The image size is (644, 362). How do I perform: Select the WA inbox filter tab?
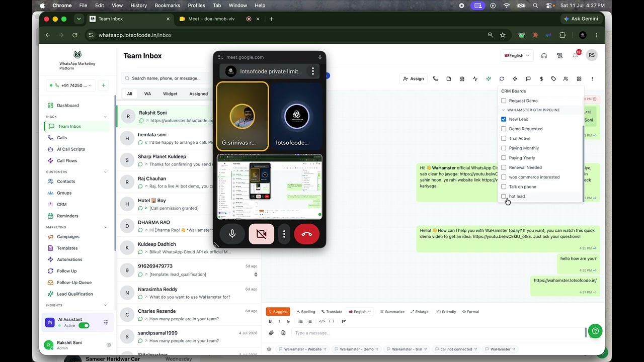[147, 94]
